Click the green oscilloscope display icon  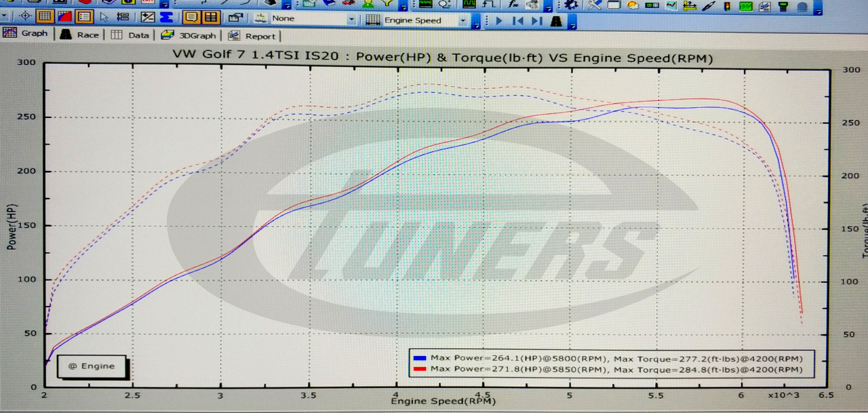[745, 6]
